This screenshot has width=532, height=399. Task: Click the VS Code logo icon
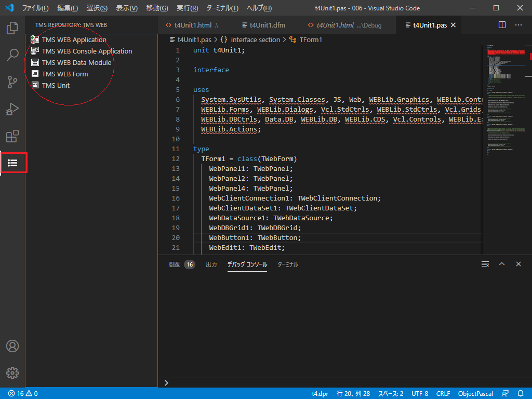pos(9,8)
